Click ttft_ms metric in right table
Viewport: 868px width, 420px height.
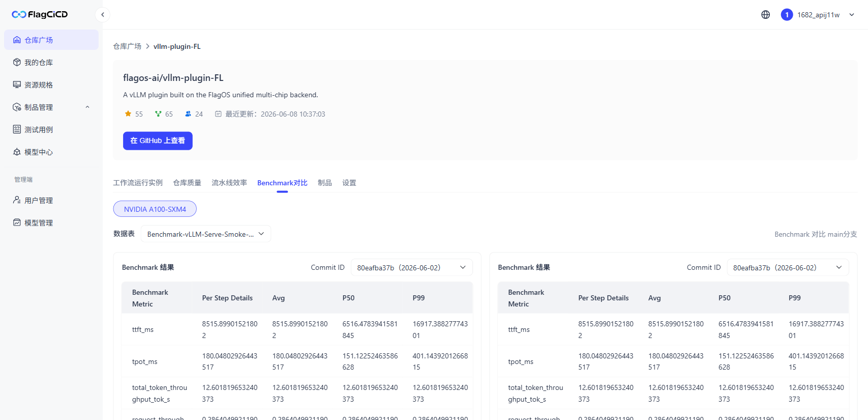tap(519, 329)
